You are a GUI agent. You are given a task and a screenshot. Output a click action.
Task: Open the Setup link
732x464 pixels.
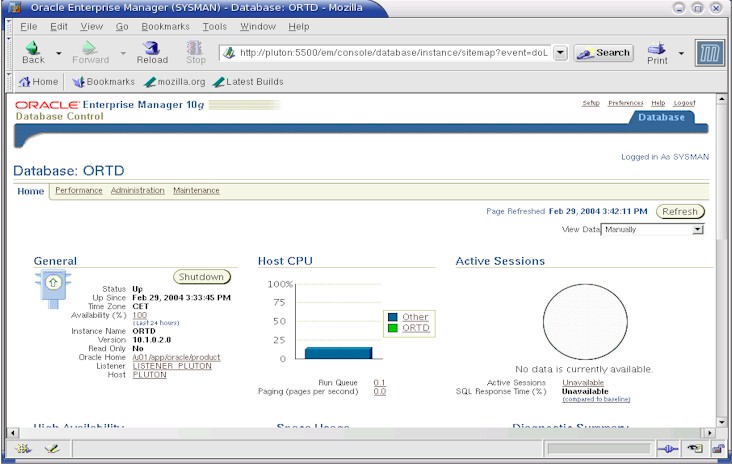pos(591,103)
